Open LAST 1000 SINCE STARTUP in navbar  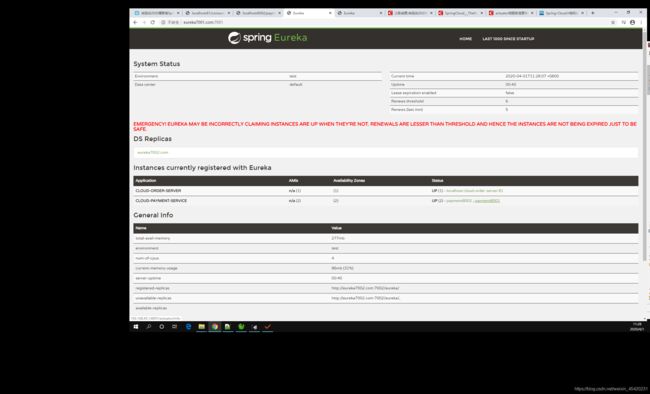click(508, 39)
